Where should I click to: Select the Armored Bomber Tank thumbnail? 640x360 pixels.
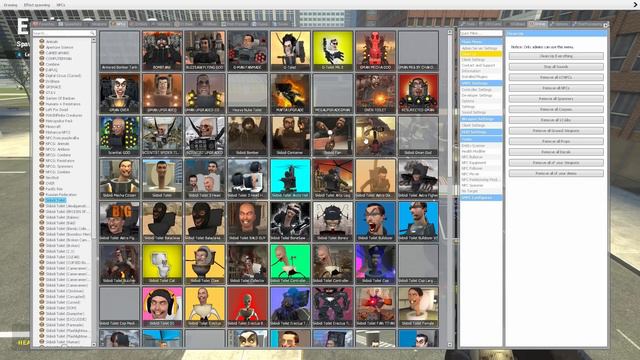120,50
